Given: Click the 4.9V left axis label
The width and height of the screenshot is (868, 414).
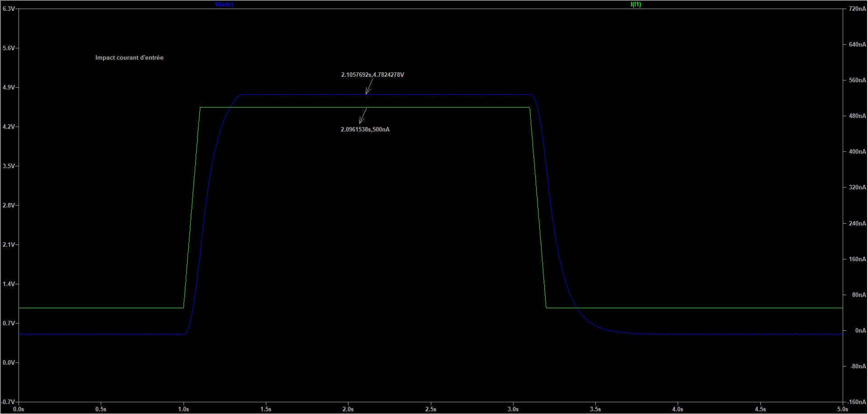Looking at the screenshot, I should (9, 87).
